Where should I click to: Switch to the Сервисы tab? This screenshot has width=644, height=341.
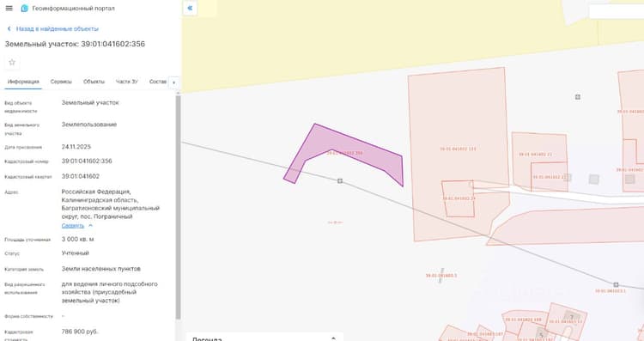point(61,82)
